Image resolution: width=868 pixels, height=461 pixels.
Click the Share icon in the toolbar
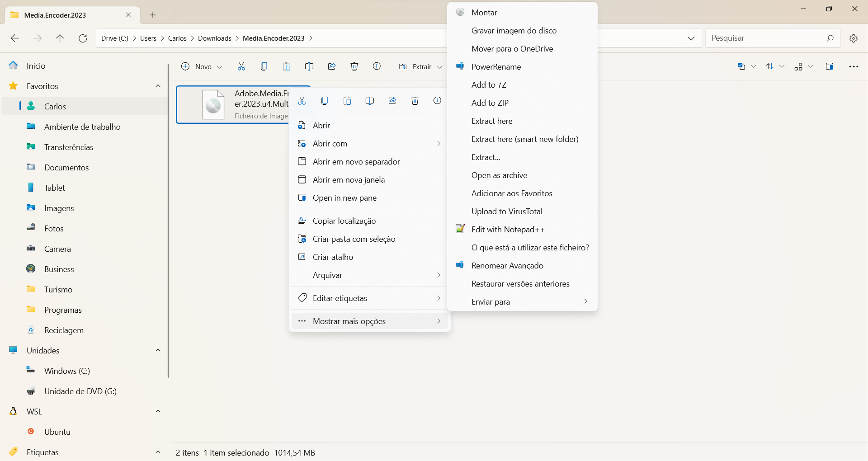pos(331,66)
